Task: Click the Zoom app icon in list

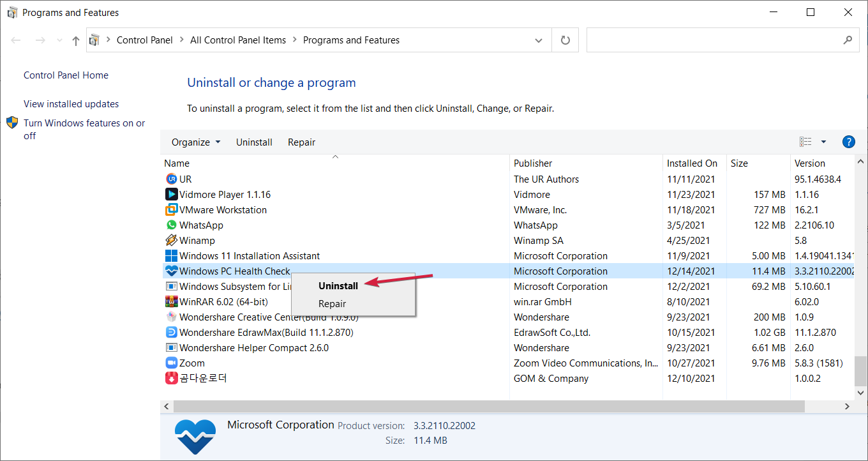Action: pyautogui.click(x=171, y=363)
